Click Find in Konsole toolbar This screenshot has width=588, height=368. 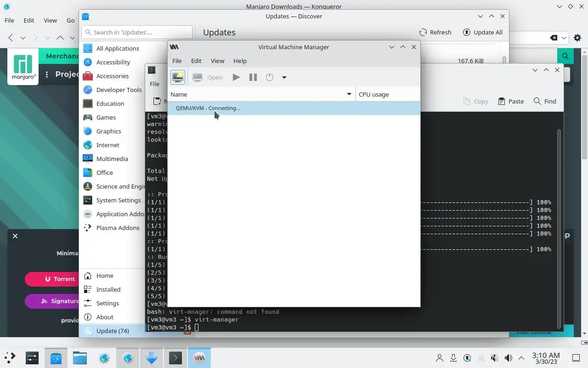pos(545,101)
